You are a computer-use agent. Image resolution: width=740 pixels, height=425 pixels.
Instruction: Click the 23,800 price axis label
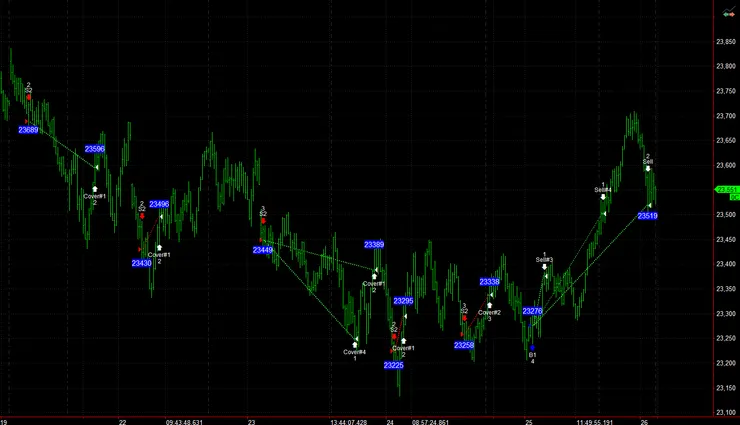pos(726,67)
